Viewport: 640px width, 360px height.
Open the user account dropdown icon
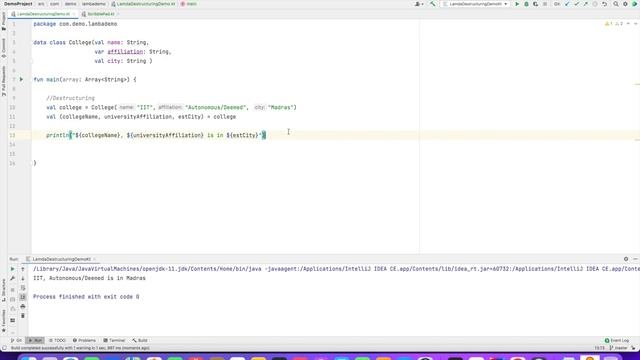click(x=419, y=4)
